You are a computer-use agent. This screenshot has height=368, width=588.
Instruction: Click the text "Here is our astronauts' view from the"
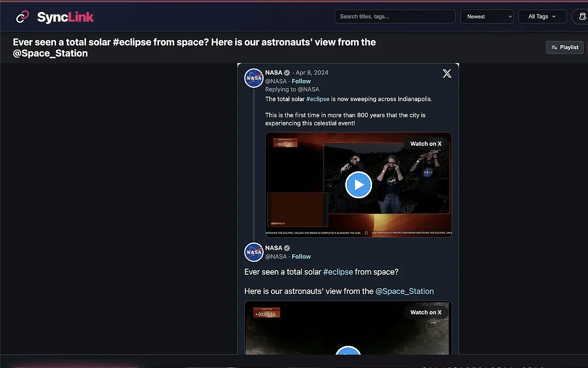(x=309, y=291)
